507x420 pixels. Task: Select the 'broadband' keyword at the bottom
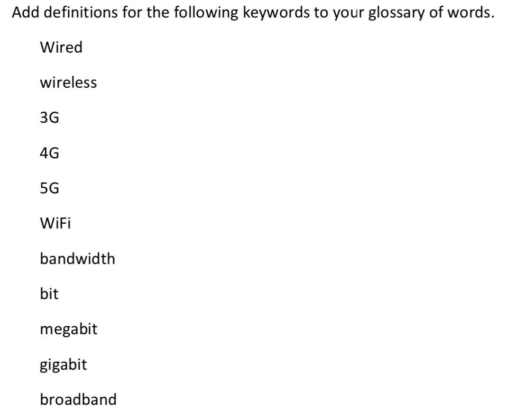pyautogui.click(x=78, y=399)
